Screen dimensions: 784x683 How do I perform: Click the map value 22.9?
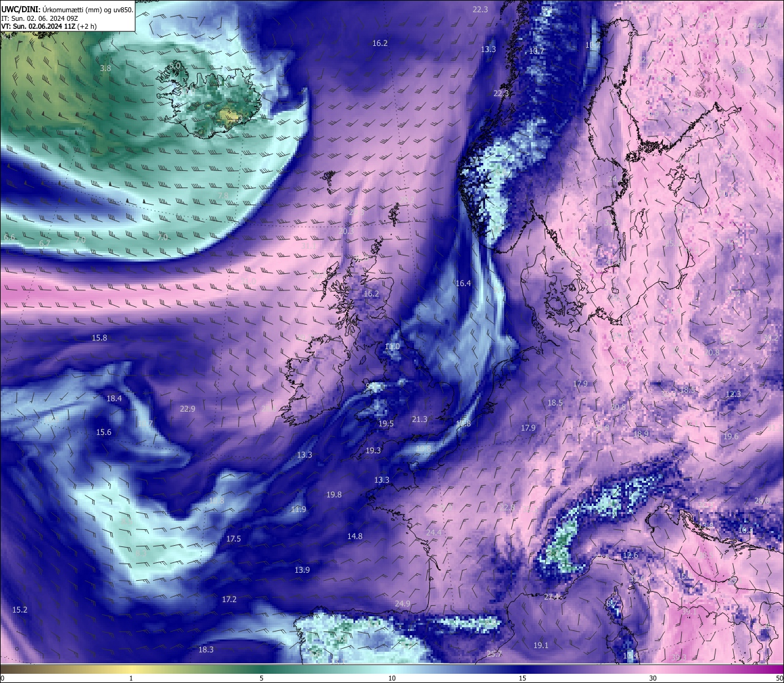187,409
